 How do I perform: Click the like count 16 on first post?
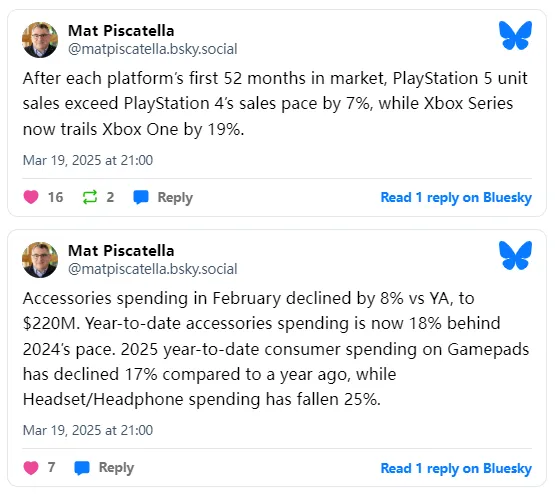pyautogui.click(x=56, y=197)
